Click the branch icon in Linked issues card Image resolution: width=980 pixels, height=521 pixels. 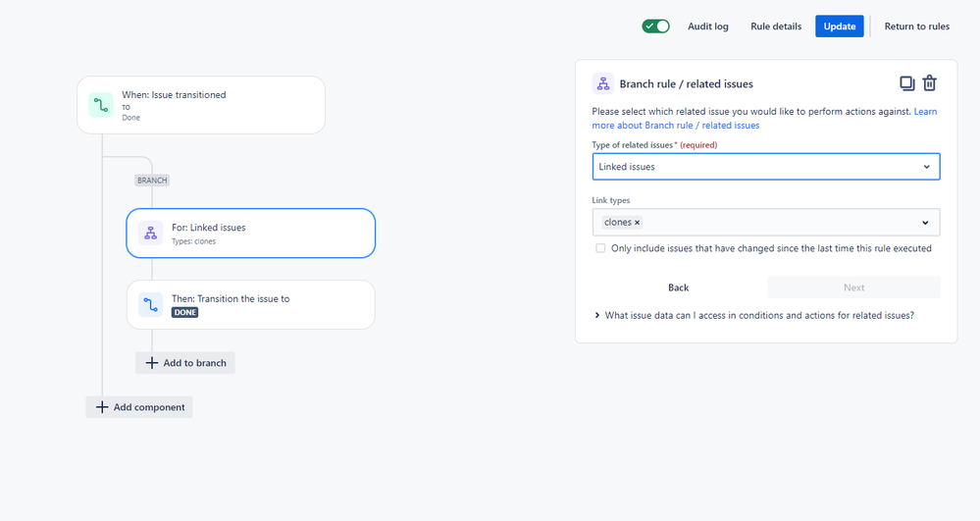coord(150,234)
